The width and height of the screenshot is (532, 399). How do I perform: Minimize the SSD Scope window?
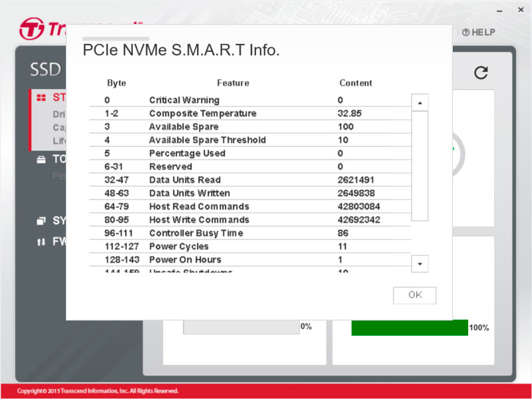tap(499, 11)
